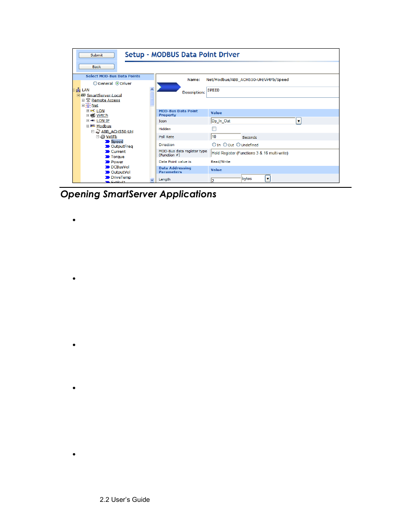Click the blue arrow icon beside DCBusVol
Viewport: 411px width, 532px height.
tap(107, 167)
